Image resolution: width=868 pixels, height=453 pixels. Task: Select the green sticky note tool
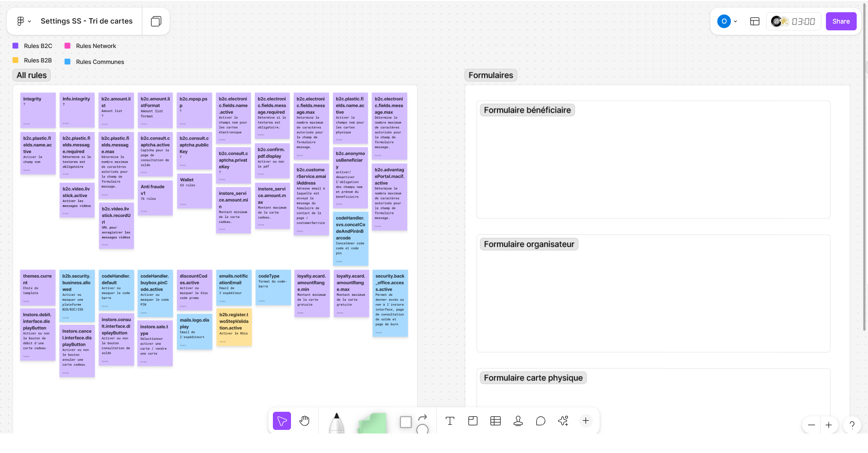click(372, 423)
